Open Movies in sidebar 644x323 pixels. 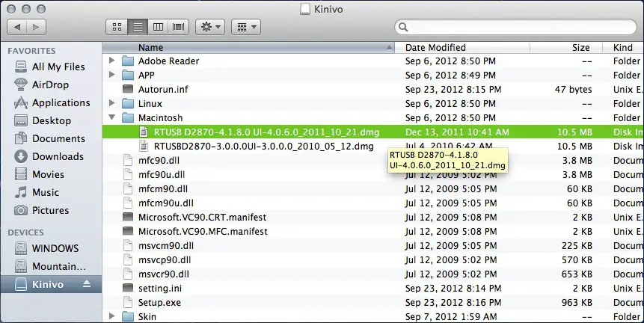click(x=40, y=174)
